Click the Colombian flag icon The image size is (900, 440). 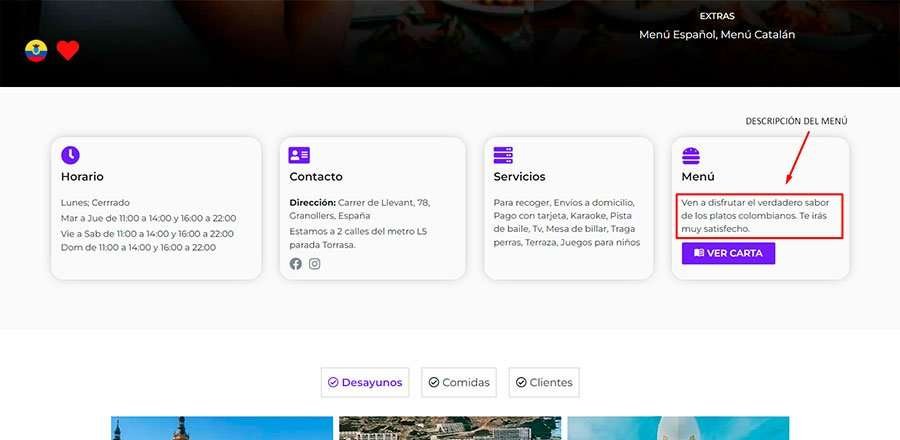coord(36,51)
